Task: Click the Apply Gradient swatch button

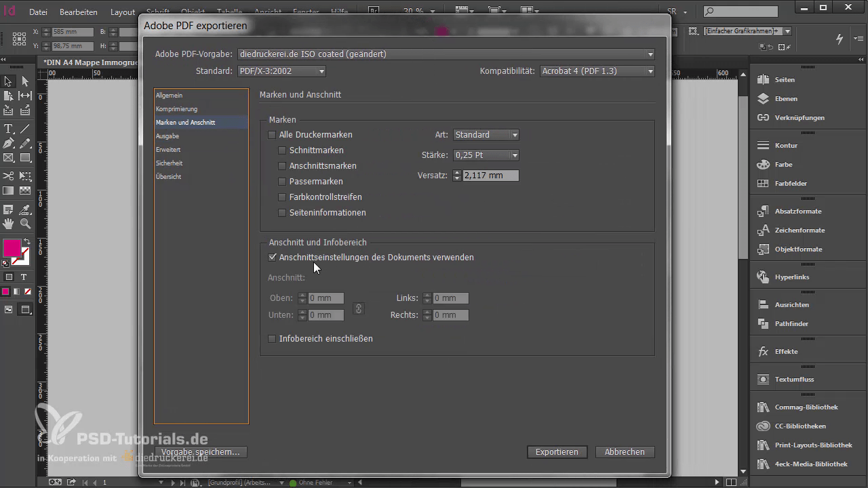Action: tap(16, 291)
